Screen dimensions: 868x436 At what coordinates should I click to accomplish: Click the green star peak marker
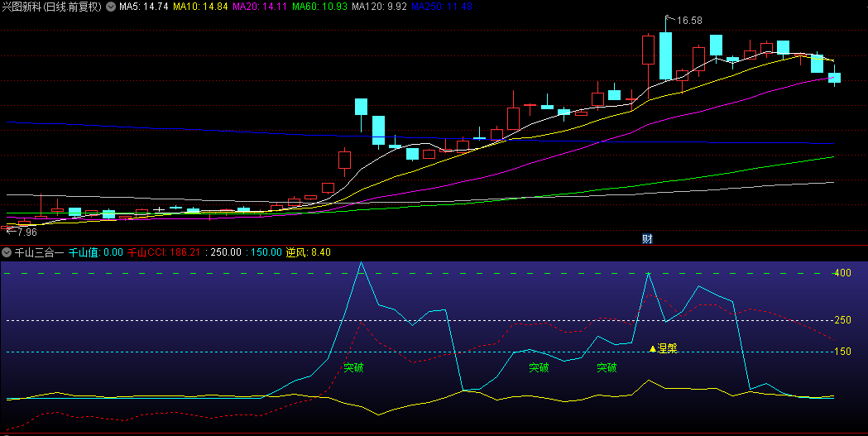pos(648,274)
